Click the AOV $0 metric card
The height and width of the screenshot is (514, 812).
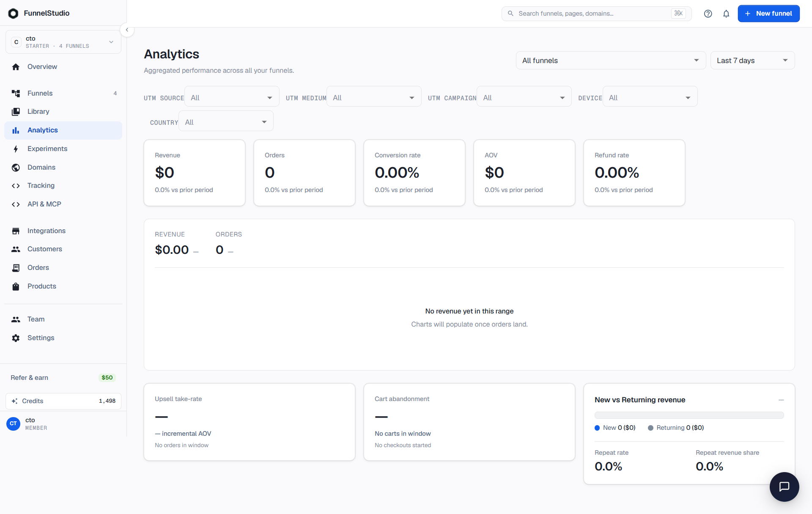click(x=524, y=173)
